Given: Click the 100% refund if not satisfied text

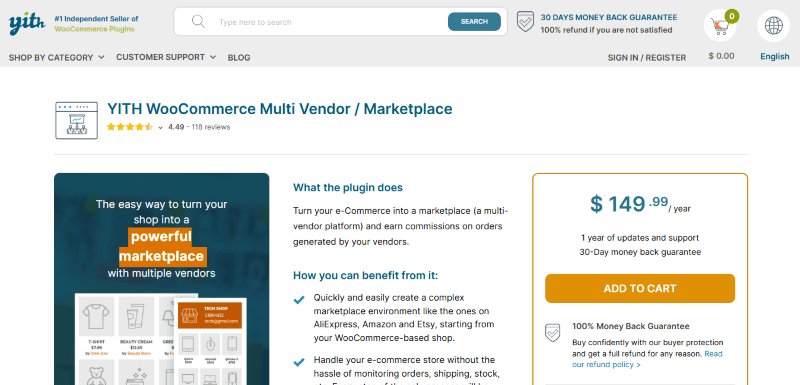Looking at the screenshot, I should [x=606, y=30].
